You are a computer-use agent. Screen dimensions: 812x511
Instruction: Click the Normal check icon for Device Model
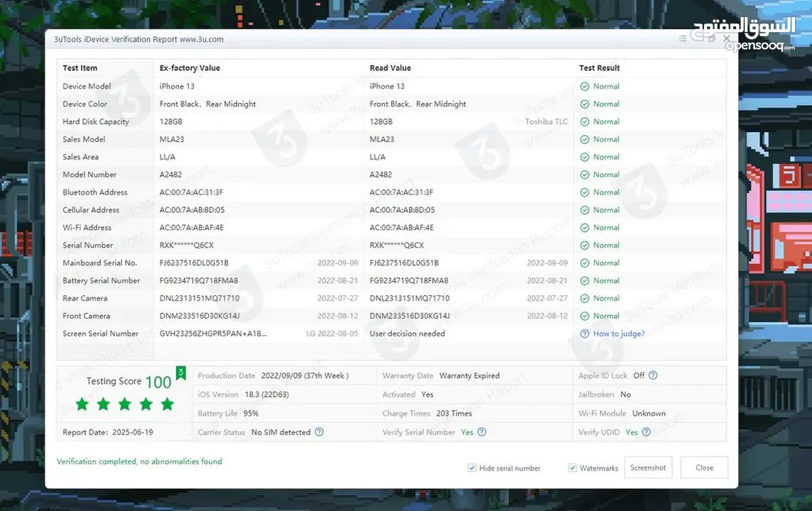tap(585, 87)
